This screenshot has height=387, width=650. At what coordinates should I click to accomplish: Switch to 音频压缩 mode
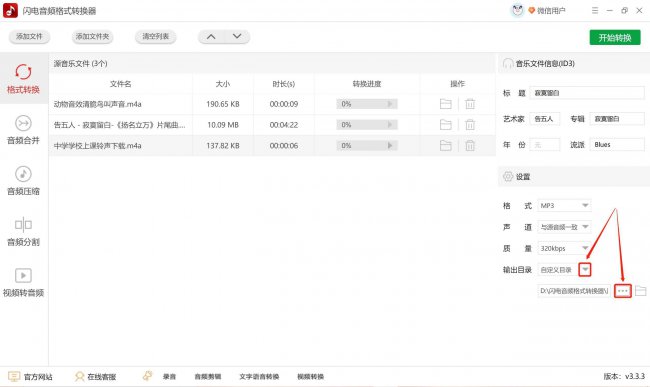[23, 181]
